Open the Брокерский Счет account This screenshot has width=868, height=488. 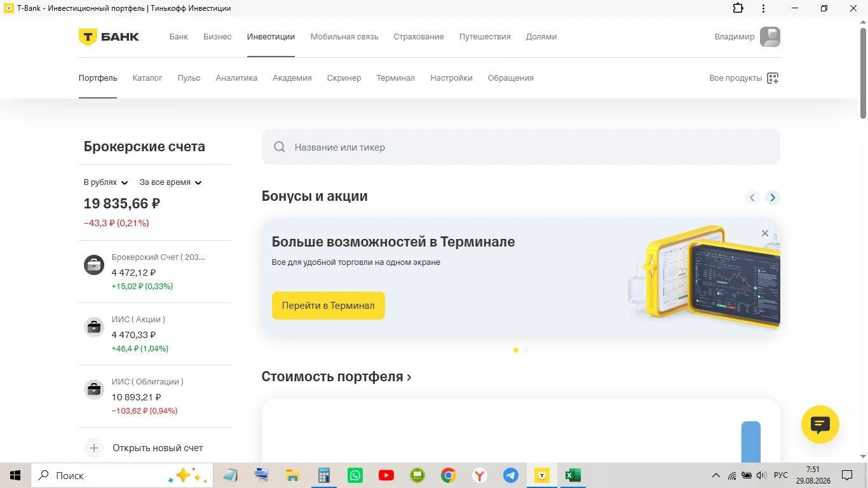pyautogui.click(x=155, y=272)
